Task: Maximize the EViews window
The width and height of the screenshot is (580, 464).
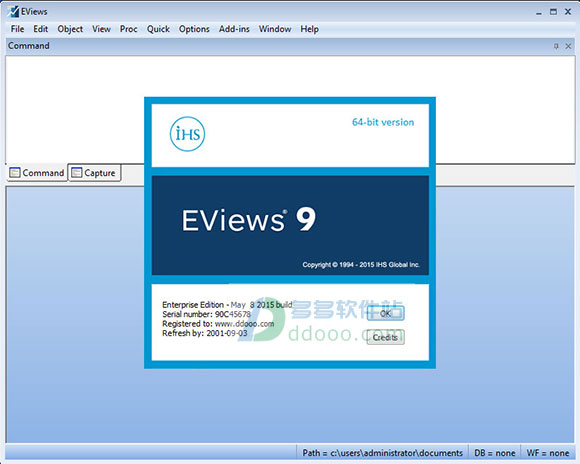Action: point(553,12)
